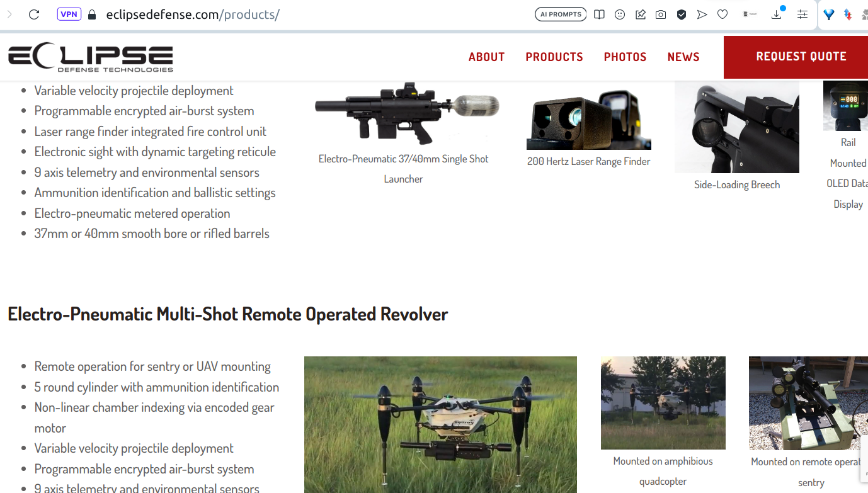View site security padlock info
Image resolution: width=868 pixels, height=493 pixels.
92,14
